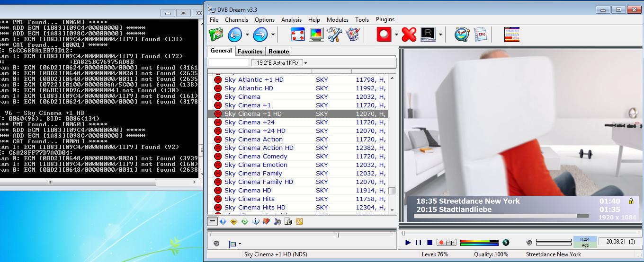Toggle mute speaker icon under channel list
Screen dimensions: 644x262
pyautogui.click(x=216, y=244)
